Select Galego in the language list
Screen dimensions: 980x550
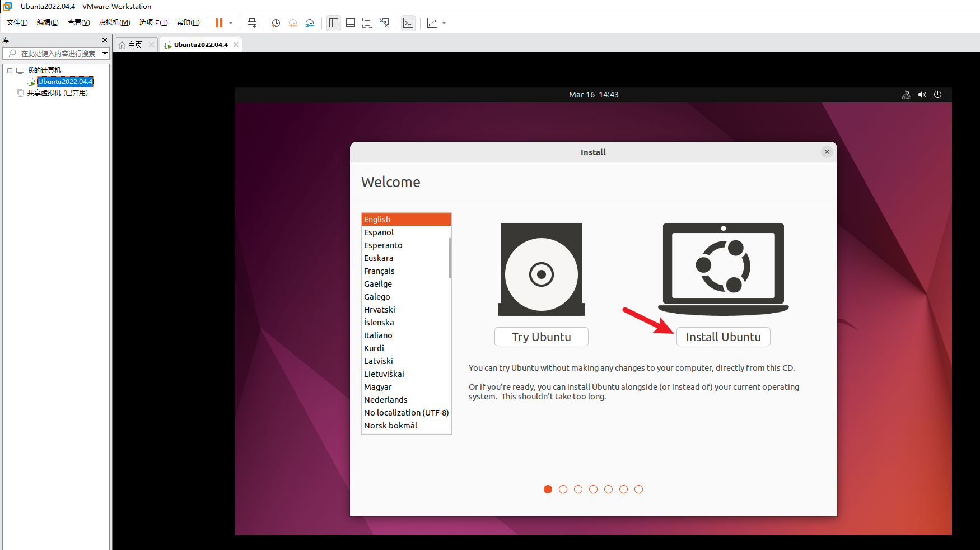point(405,297)
